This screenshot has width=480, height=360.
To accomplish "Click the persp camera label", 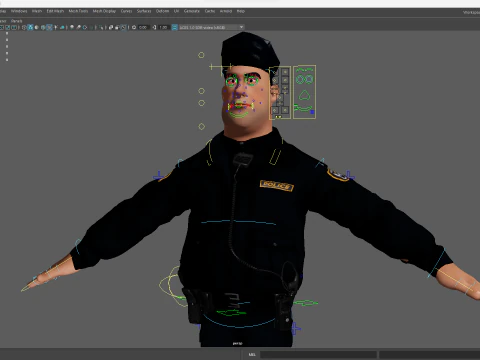I will tap(237, 343).
